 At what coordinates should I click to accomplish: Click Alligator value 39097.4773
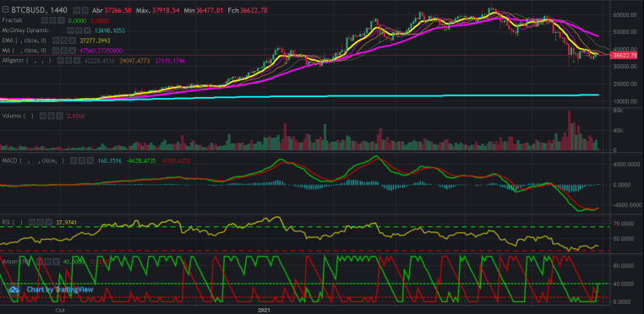coord(134,61)
